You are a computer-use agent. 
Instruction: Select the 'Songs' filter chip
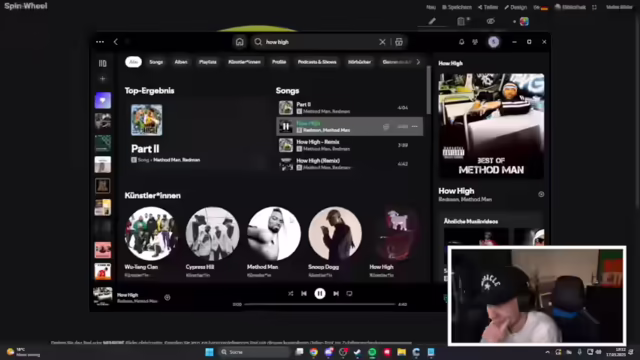(156, 62)
